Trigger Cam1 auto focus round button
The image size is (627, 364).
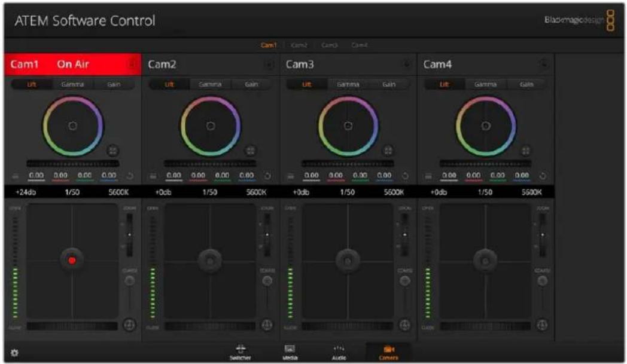(x=129, y=325)
